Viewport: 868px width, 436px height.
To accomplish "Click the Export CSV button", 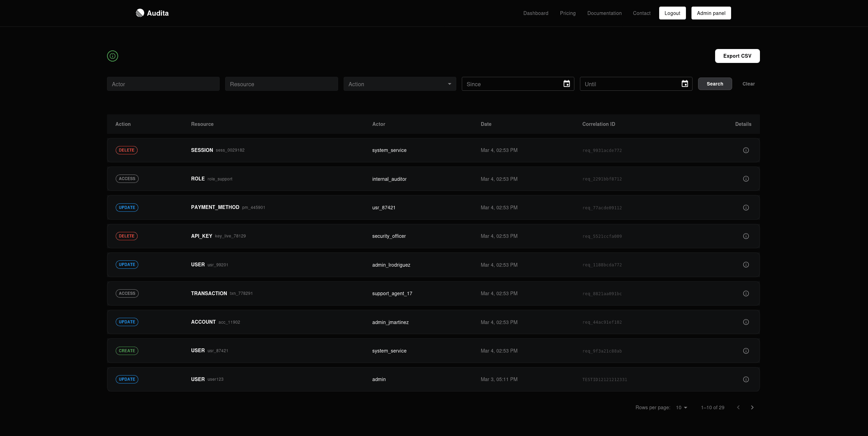I will [x=737, y=56].
